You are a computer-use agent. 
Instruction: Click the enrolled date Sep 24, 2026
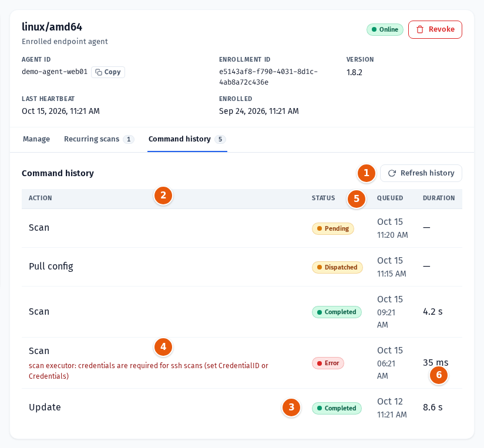258,111
